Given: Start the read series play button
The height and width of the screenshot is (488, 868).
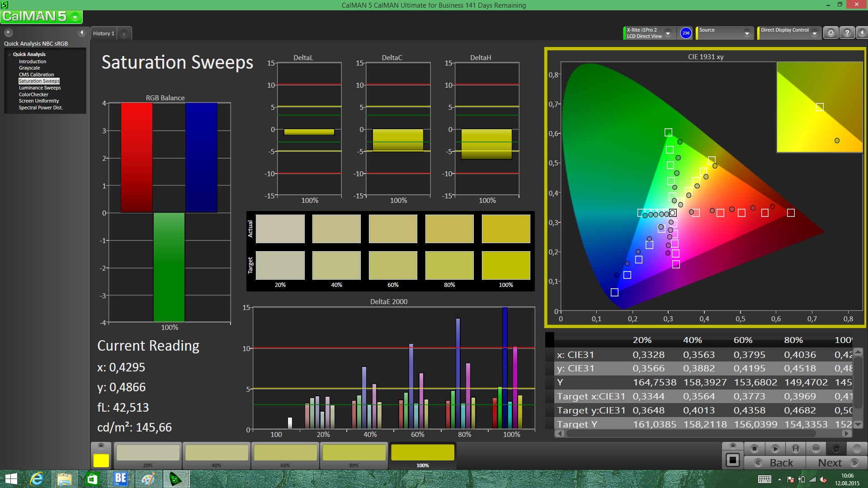Looking at the screenshot, I should click(775, 449).
